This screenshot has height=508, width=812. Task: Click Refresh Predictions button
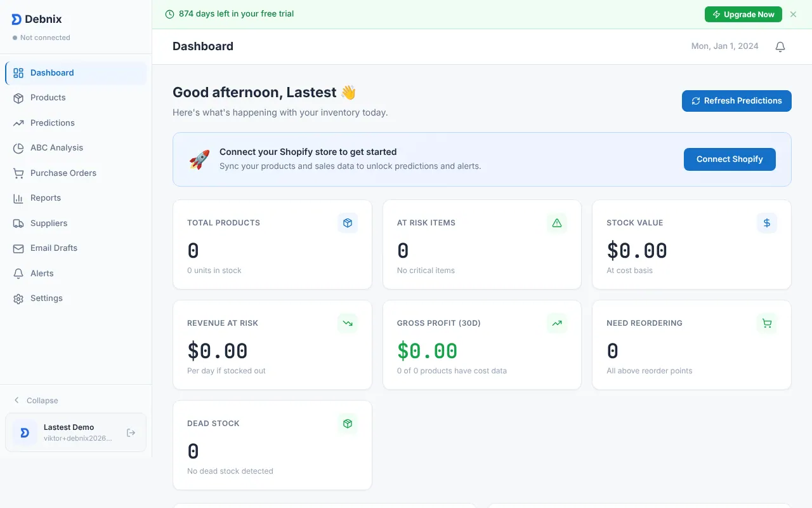point(737,101)
